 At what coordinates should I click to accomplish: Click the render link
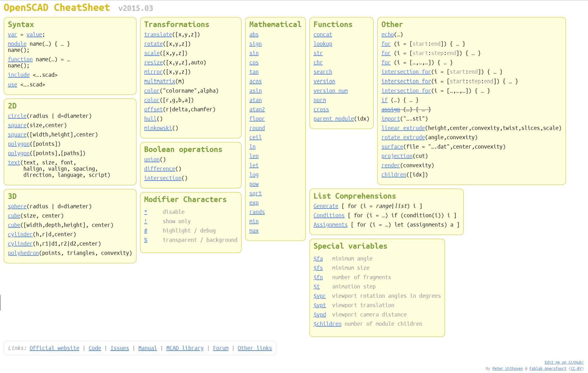coord(391,165)
